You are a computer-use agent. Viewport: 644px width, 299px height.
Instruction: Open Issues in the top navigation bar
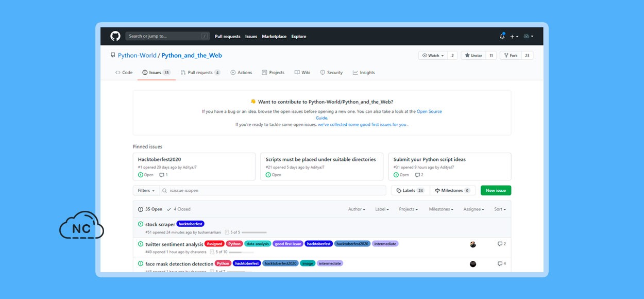251,37
